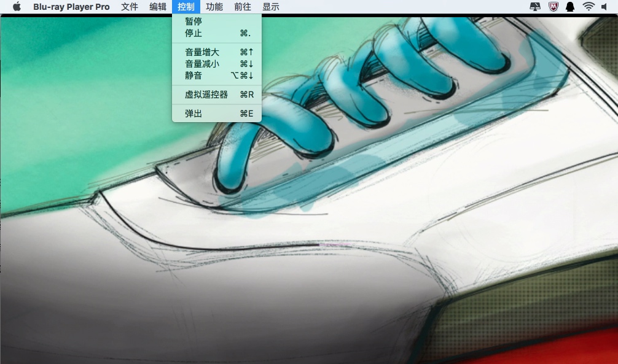Open the 编辑 menu

(158, 7)
